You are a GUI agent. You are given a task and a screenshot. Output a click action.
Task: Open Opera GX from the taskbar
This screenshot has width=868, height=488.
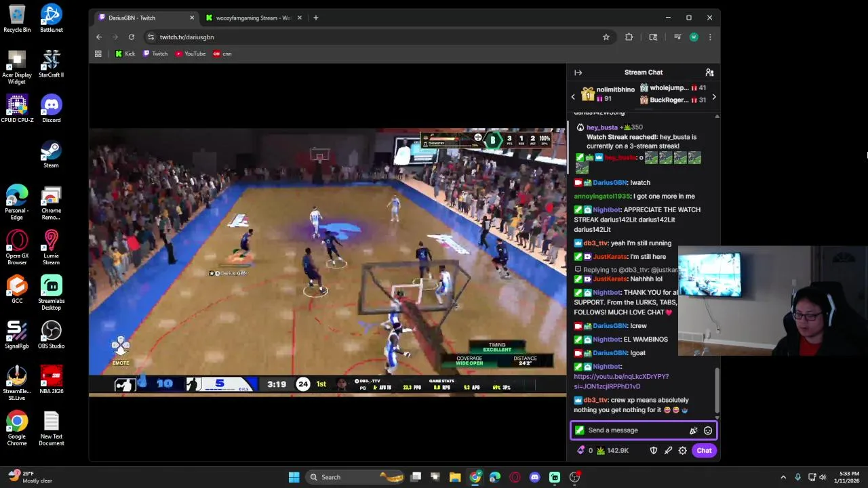point(515,477)
